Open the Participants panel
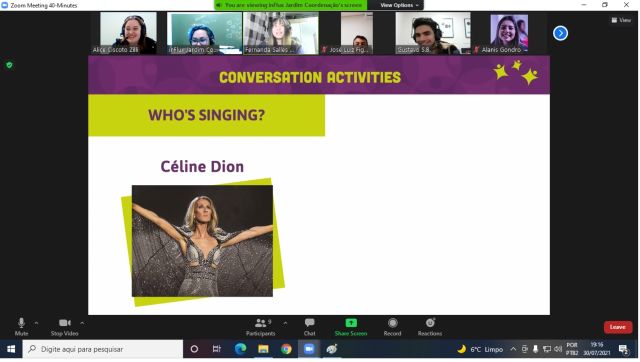The image size is (640, 362). tap(261, 327)
